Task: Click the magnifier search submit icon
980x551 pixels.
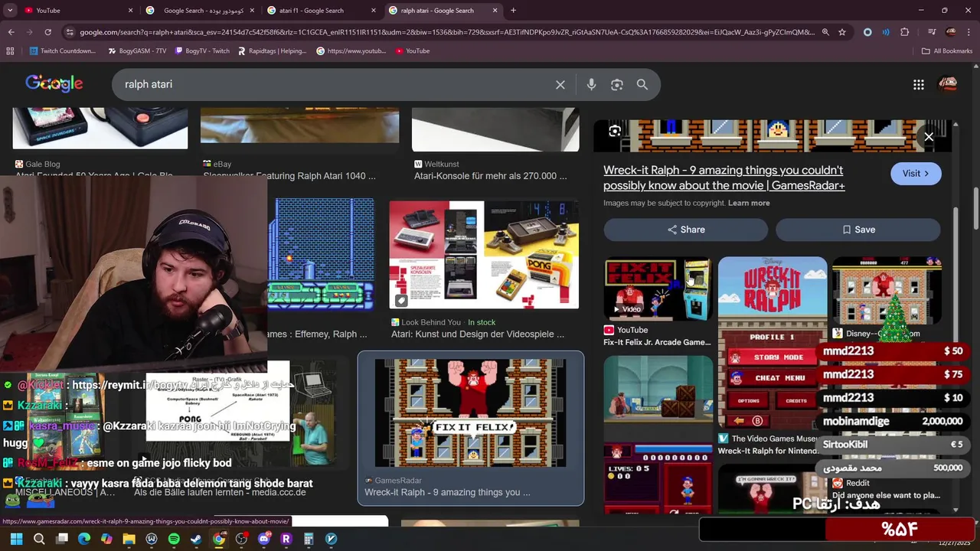Action: pyautogui.click(x=642, y=85)
